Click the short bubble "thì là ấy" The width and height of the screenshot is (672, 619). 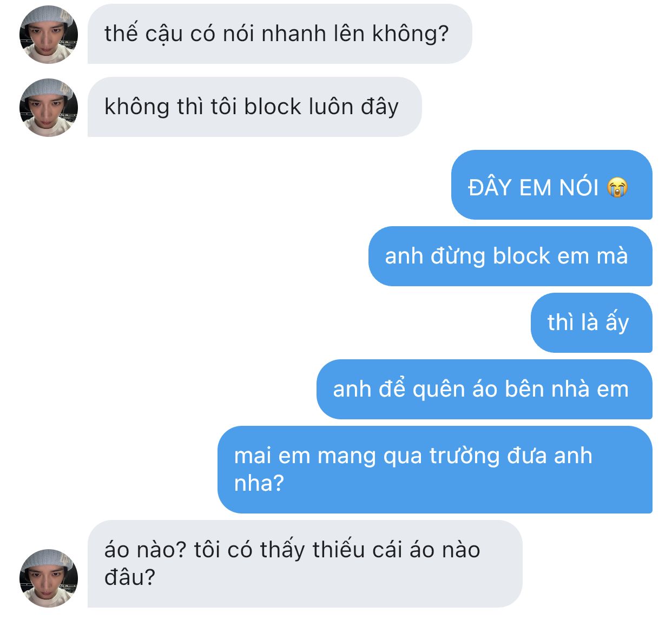click(591, 323)
